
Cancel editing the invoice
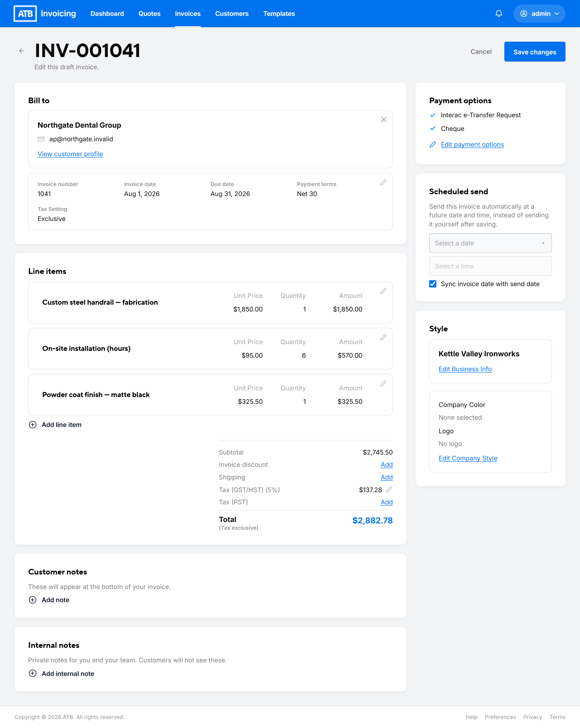[x=481, y=52]
